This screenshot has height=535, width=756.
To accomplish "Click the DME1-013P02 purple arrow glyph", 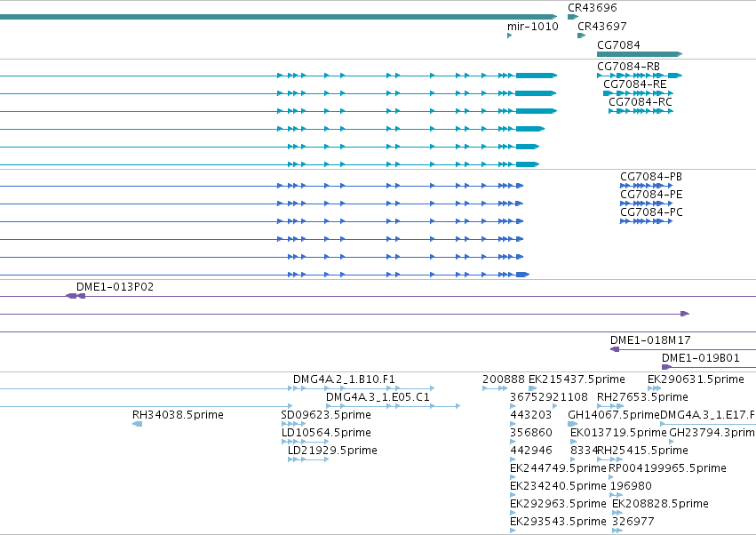I will (x=76, y=296).
